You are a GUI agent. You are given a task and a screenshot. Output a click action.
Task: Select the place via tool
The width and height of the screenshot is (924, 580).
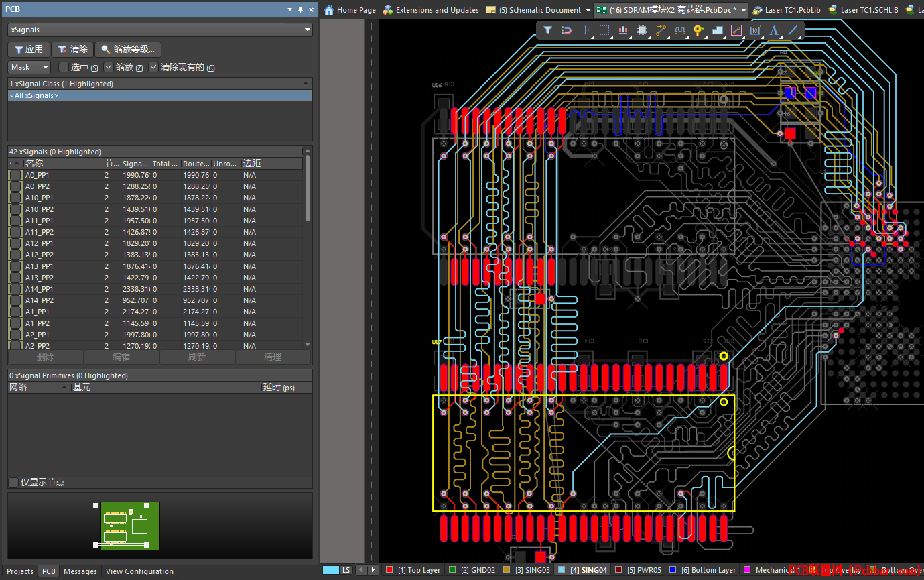click(699, 30)
